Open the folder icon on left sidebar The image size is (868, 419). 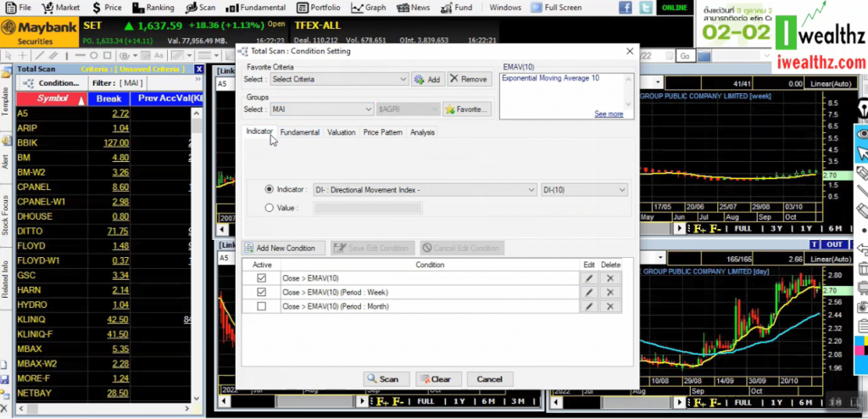[6, 73]
